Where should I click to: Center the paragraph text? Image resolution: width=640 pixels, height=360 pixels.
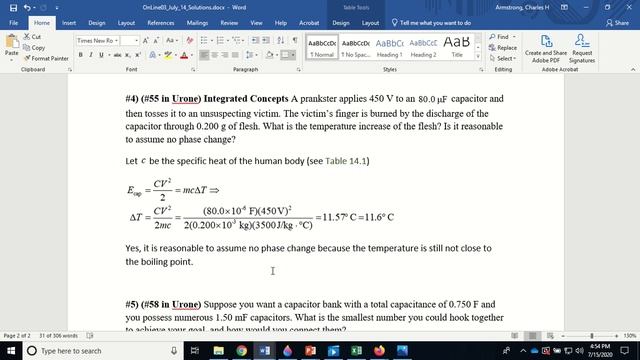pyautogui.click(x=214, y=55)
